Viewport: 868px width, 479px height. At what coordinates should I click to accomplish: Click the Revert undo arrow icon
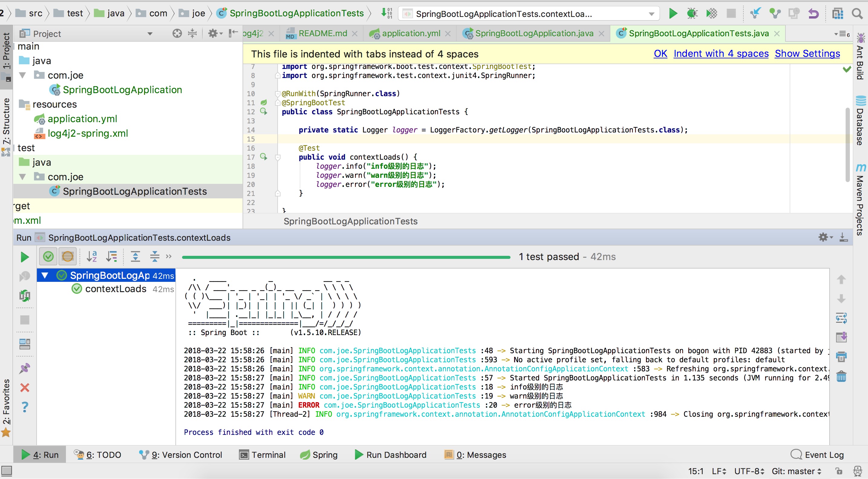point(813,14)
